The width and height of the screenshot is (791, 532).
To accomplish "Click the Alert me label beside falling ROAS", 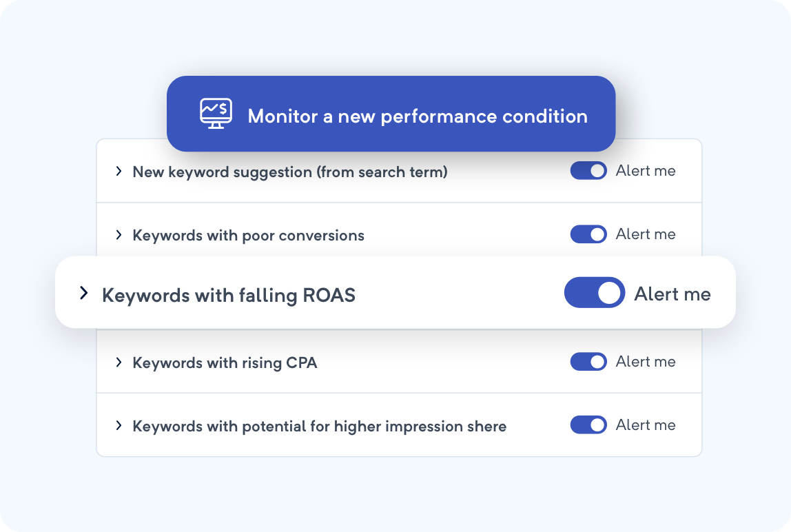I will [672, 293].
